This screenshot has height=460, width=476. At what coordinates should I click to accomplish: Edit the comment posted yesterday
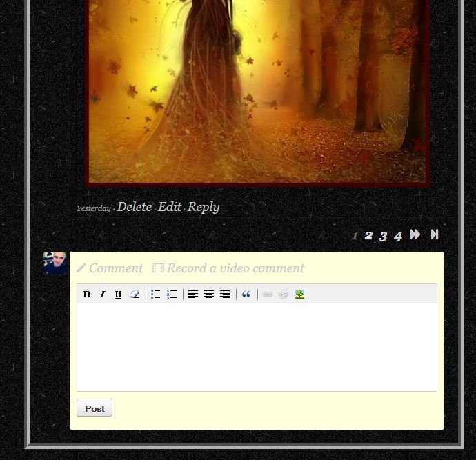[170, 207]
